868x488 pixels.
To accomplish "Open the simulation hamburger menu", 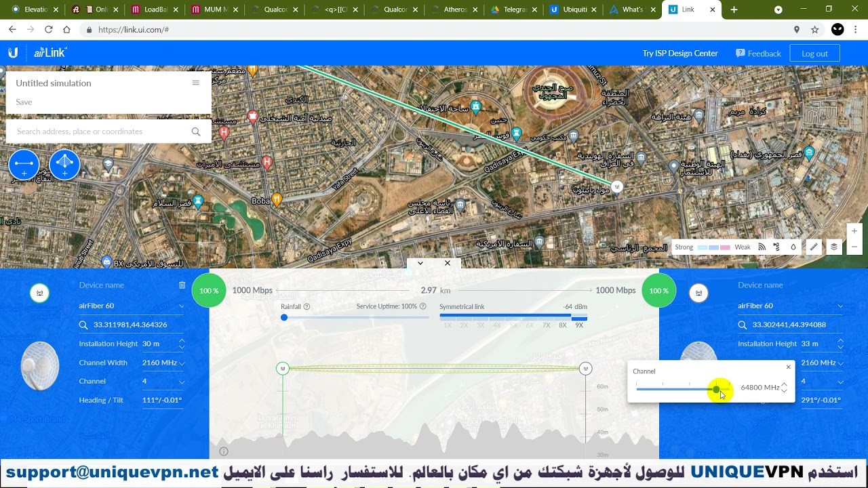I will point(196,83).
